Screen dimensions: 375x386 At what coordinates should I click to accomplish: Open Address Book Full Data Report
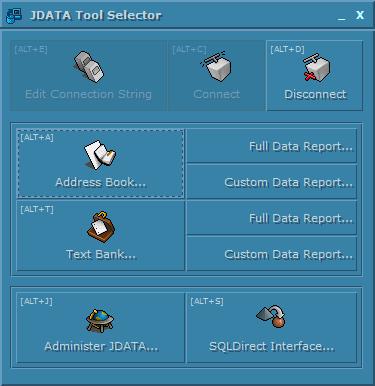(271, 146)
